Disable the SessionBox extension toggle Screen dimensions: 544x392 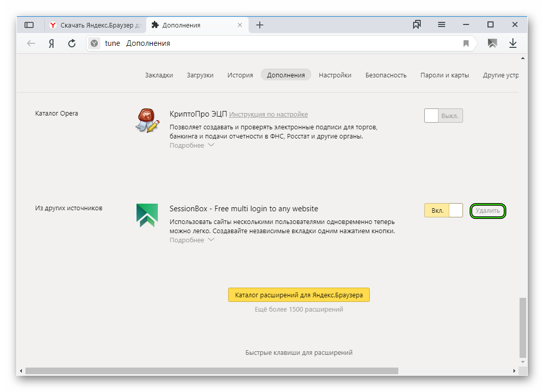coord(443,210)
